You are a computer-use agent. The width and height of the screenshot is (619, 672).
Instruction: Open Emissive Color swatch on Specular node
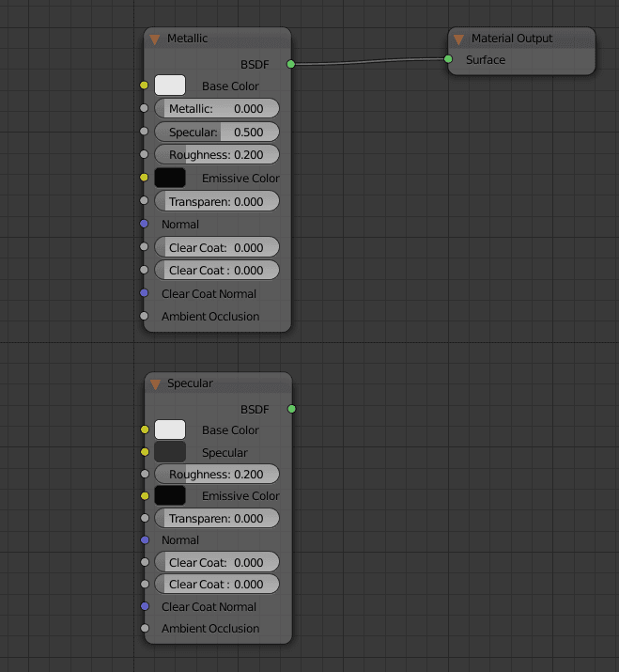point(170,496)
